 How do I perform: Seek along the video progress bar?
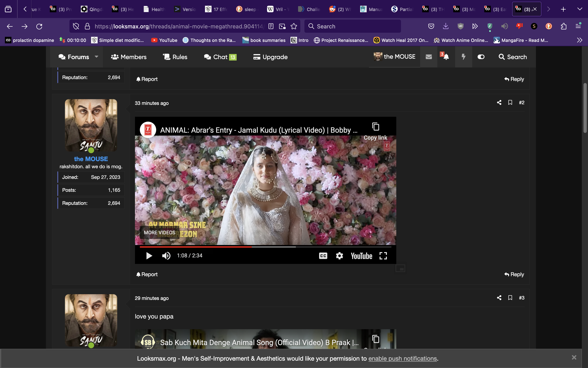point(265,247)
